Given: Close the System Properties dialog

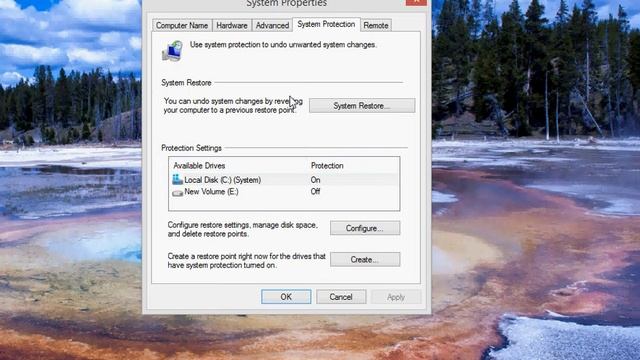Looking at the screenshot, I should [416, 2].
